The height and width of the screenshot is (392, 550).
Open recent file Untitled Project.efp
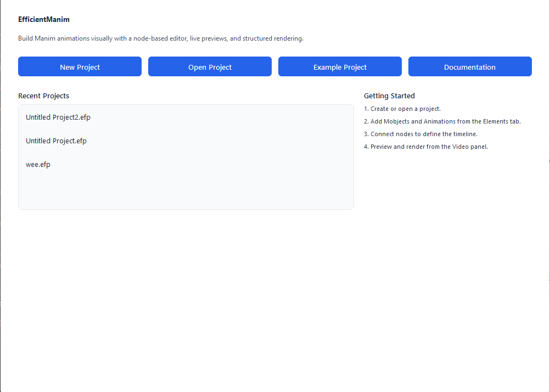pyautogui.click(x=186, y=141)
